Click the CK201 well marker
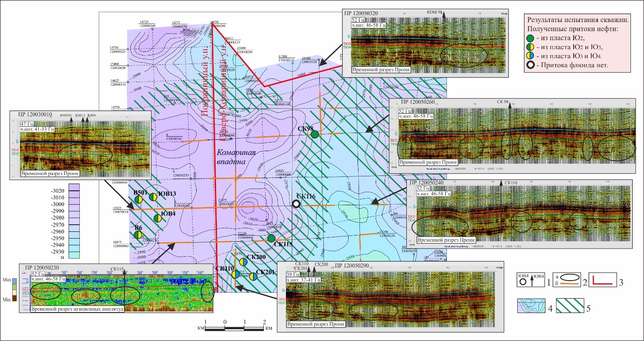The height and width of the screenshot is (341, 644). pos(253,277)
